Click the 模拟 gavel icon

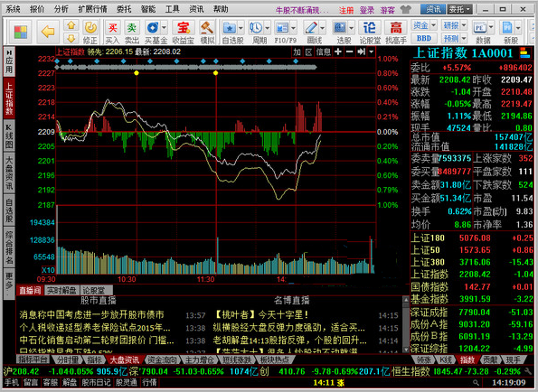pos(207,33)
